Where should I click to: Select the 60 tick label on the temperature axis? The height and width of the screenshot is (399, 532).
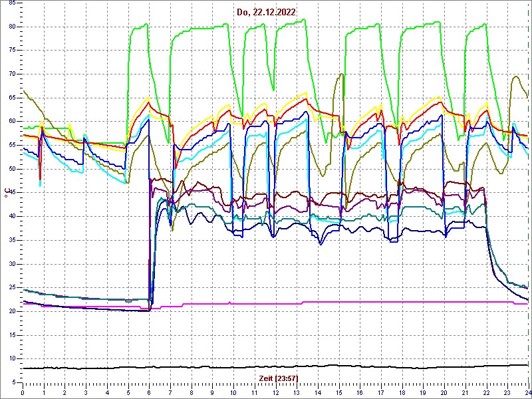click(x=12, y=122)
